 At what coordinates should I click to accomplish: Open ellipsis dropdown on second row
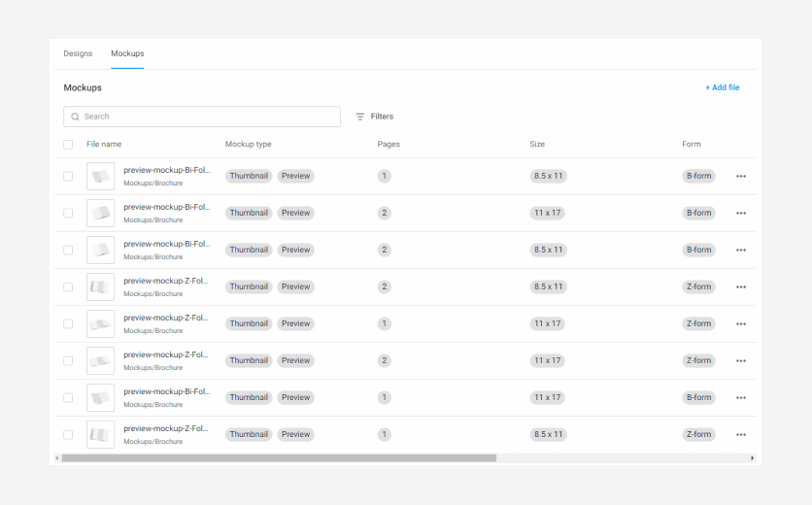[x=741, y=214]
